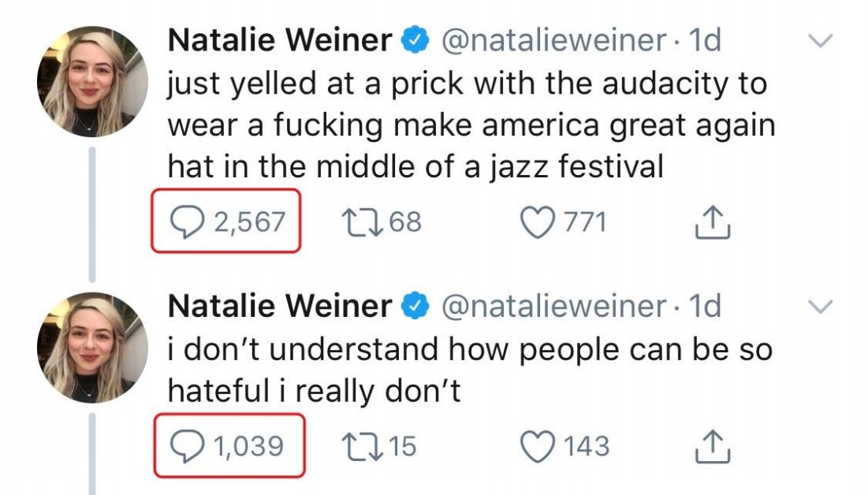Open the 'so hateful' tweet text

coord(469,370)
